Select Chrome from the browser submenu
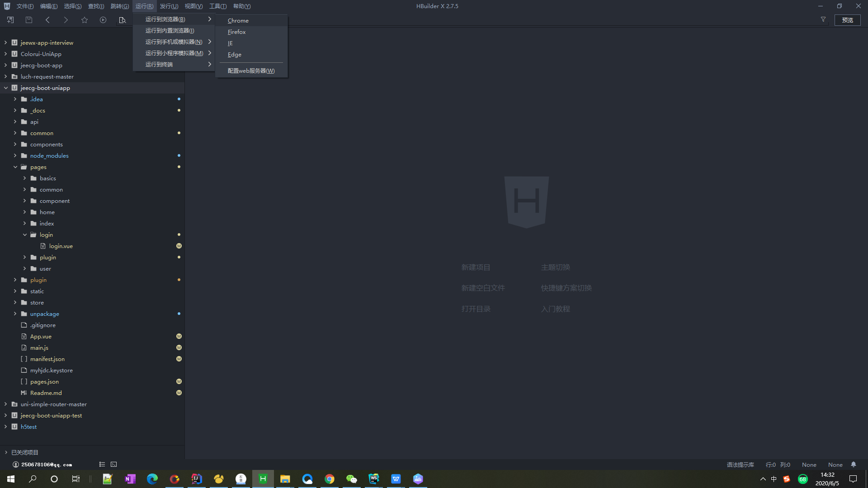The width and height of the screenshot is (868, 488). 238,21
